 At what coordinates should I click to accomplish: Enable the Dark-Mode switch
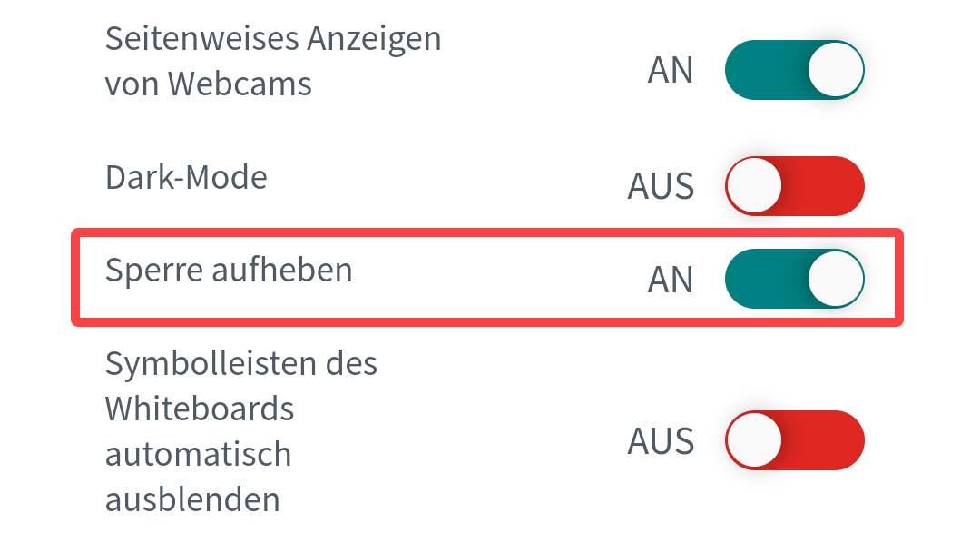click(794, 186)
